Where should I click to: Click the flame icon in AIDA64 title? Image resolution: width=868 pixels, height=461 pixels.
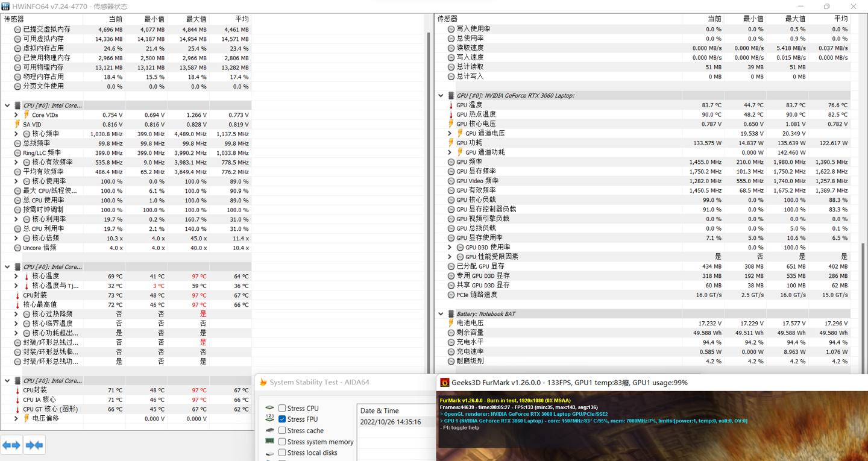[x=263, y=382]
